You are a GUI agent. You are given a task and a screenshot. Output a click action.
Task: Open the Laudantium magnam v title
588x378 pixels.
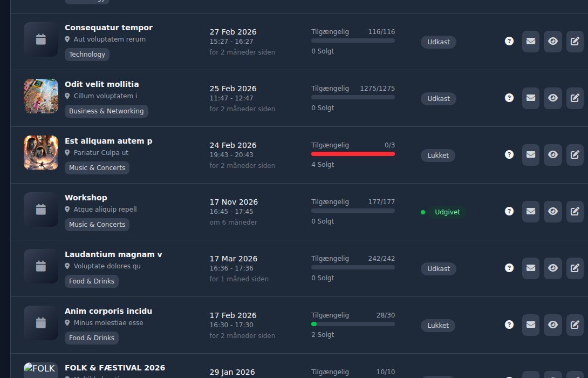click(x=113, y=254)
